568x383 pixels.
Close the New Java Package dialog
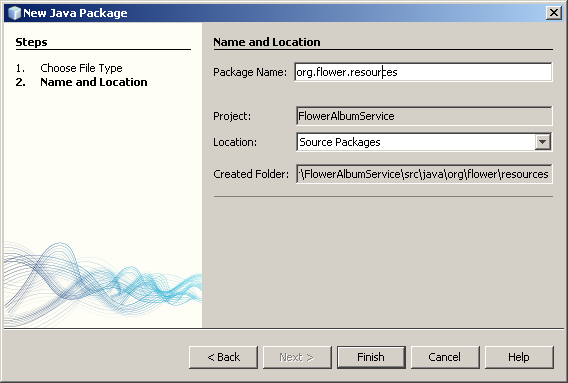click(x=554, y=13)
